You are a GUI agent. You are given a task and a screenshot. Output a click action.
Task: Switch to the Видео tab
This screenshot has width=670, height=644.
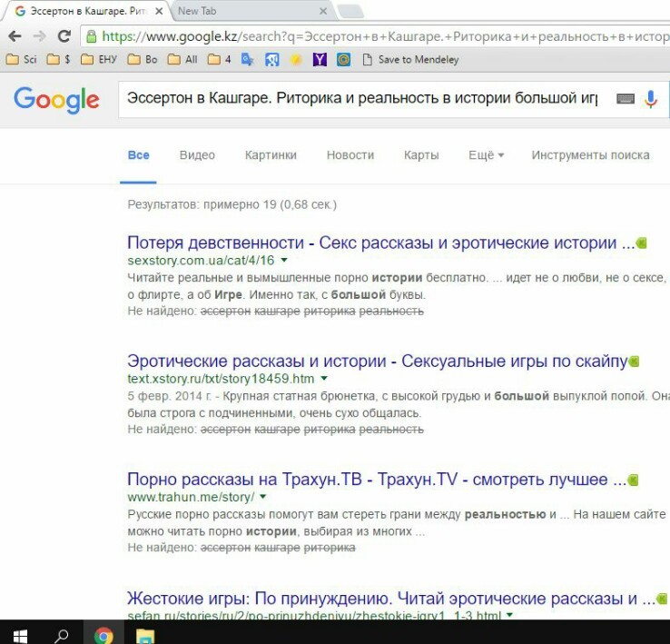[x=197, y=155]
